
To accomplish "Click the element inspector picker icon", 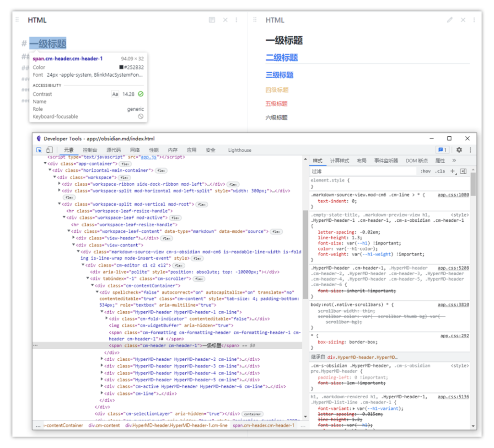I will coord(39,150).
